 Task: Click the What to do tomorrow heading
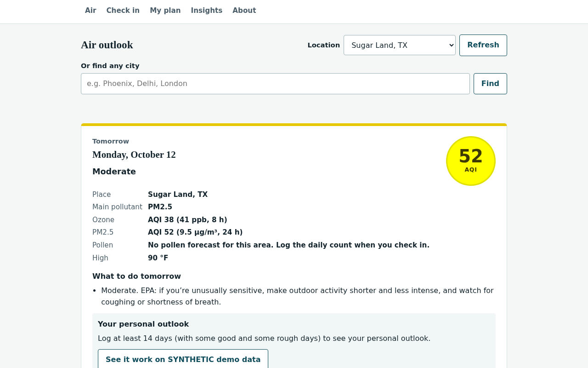[136, 276]
